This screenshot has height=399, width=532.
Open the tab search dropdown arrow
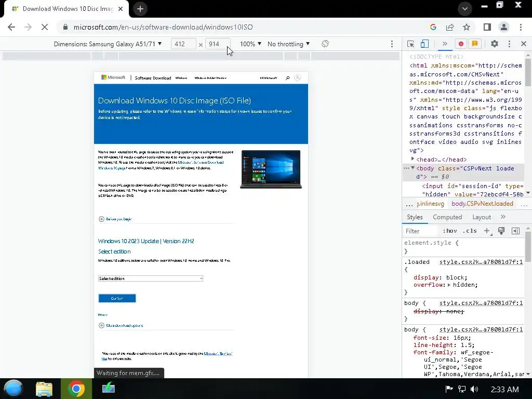(465, 9)
